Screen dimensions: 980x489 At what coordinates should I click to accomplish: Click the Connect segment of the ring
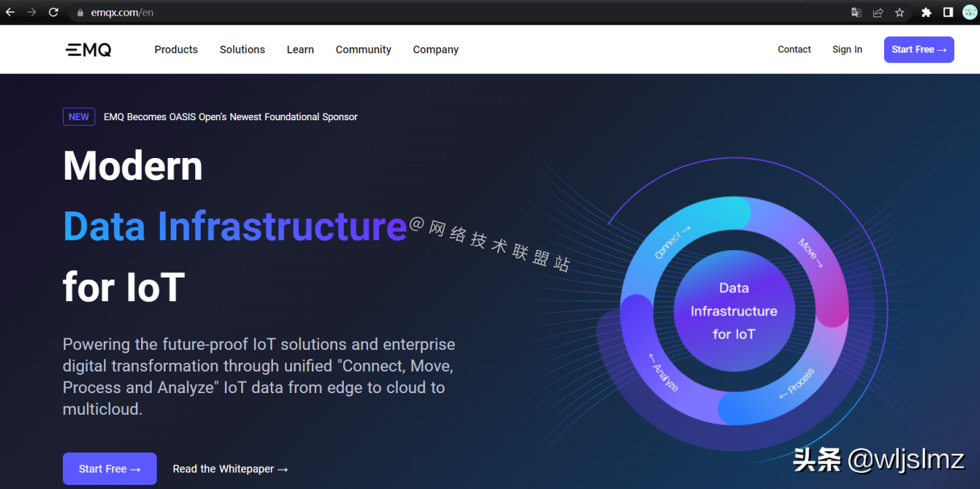[672, 242]
